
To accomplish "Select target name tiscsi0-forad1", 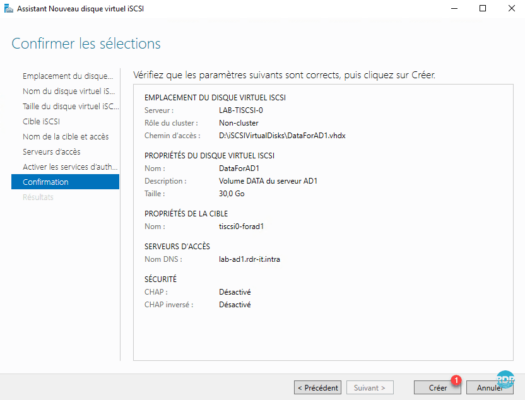I will [241, 226].
